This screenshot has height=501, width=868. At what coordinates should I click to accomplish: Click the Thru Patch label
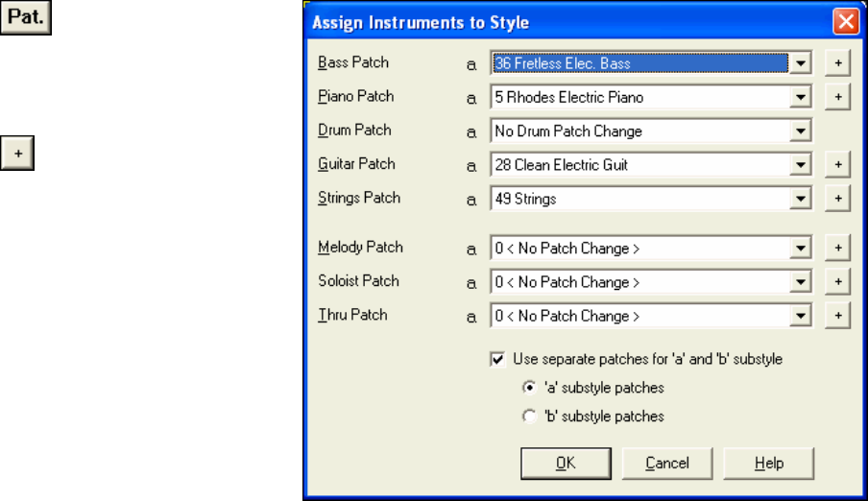click(x=352, y=315)
